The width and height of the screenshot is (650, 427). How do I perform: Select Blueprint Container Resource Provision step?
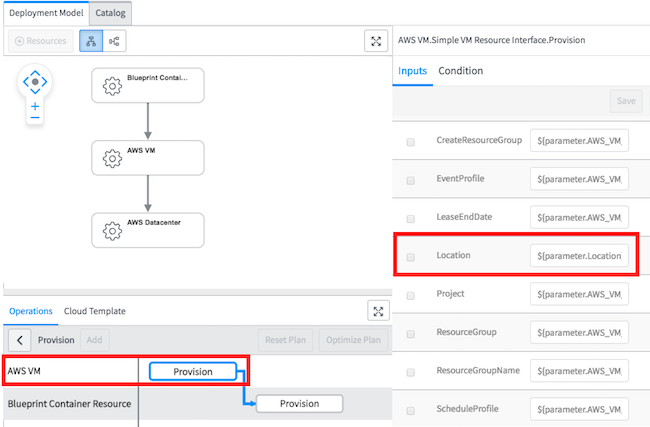299,403
